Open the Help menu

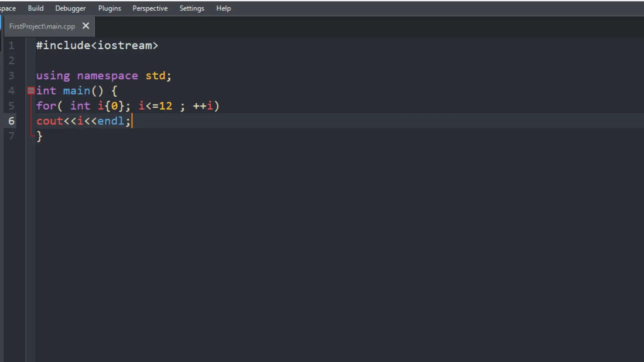pyautogui.click(x=223, y=8)
